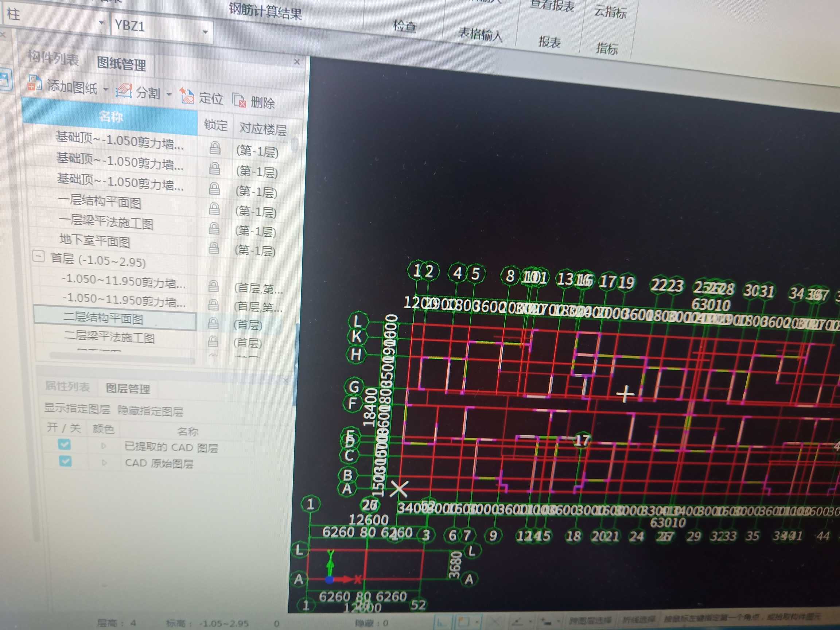
Task: Click the rectangle snap icon in status bar
Action: [x=464, y=622]
